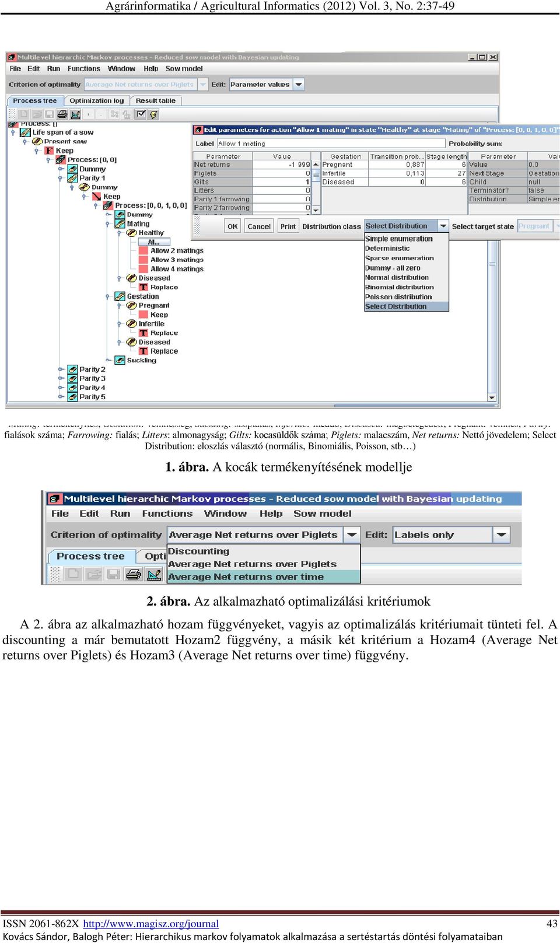Collapse the 'Life span of a sow' node
Viewport: 560px width, 943px height.
tap(13, 132)
